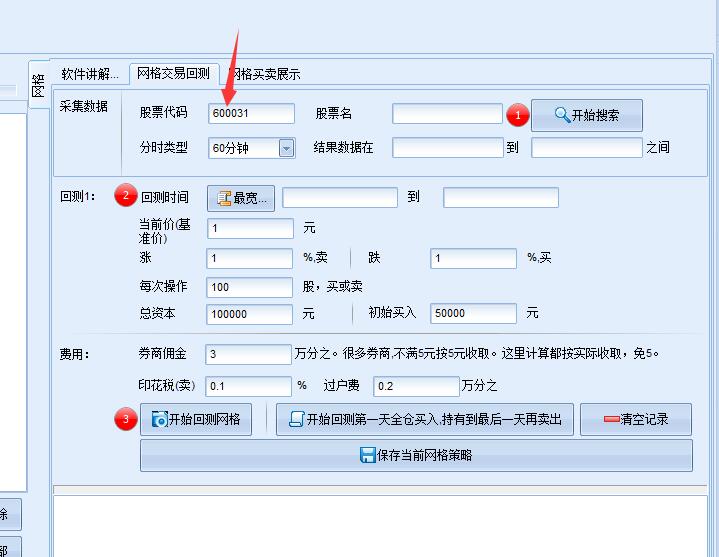Image resolution: width=719 pixels, height=557 pixels.
Task: Click the red minus icon on 清空记录
Action: [x=612, y=419]
